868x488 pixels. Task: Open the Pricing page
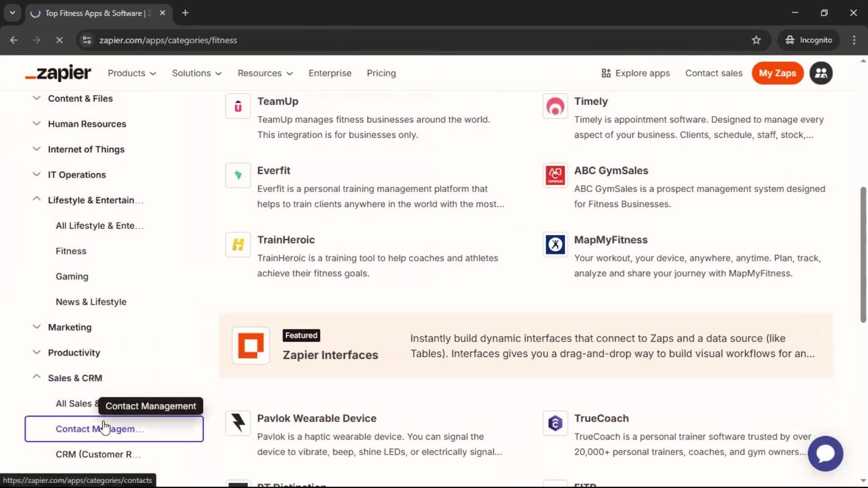pos(381,73)
